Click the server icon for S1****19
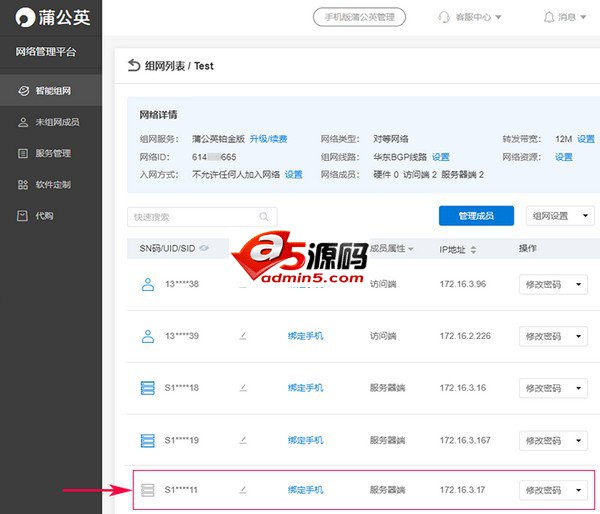This screenshot has height=514, width=600. click(148, 441)
